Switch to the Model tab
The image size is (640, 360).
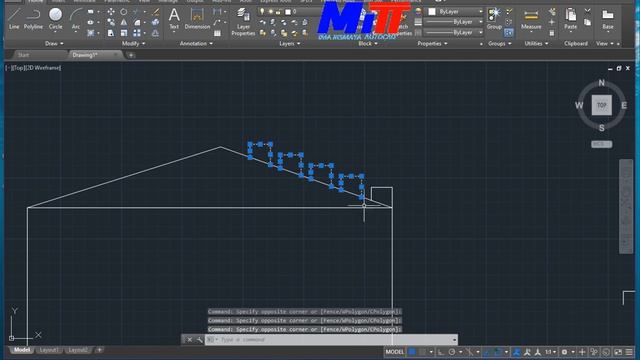click(x=22, y=350)
